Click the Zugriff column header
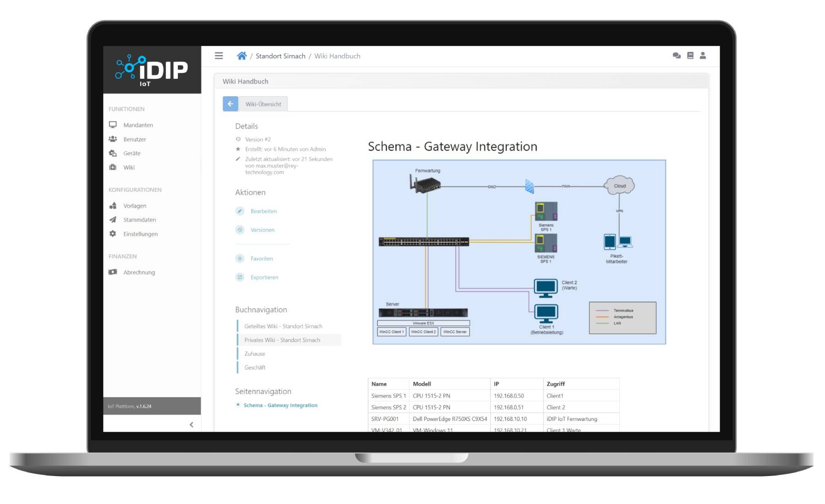 [581, 384]
